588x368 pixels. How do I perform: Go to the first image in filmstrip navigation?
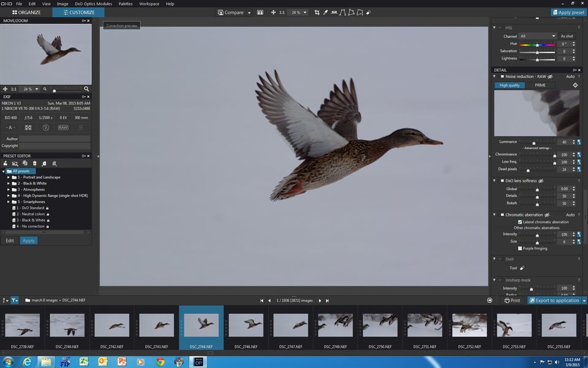click(x=262, y=301)
